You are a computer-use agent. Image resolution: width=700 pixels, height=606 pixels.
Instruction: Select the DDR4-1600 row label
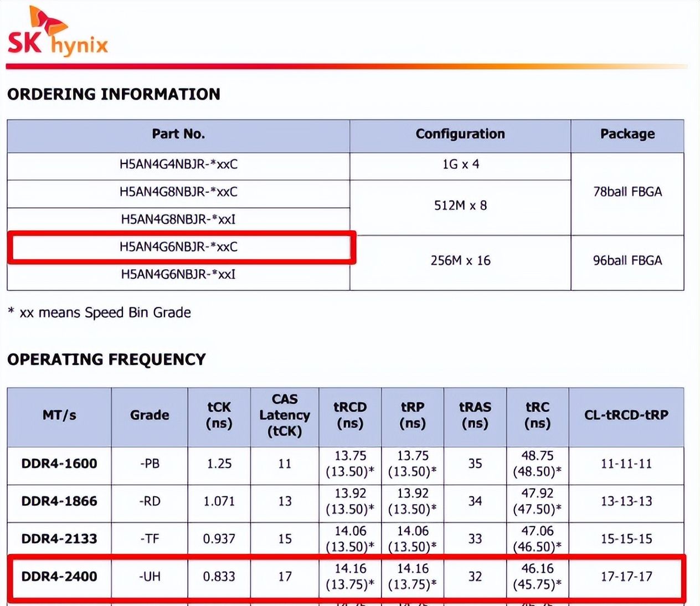coord(59,464)
